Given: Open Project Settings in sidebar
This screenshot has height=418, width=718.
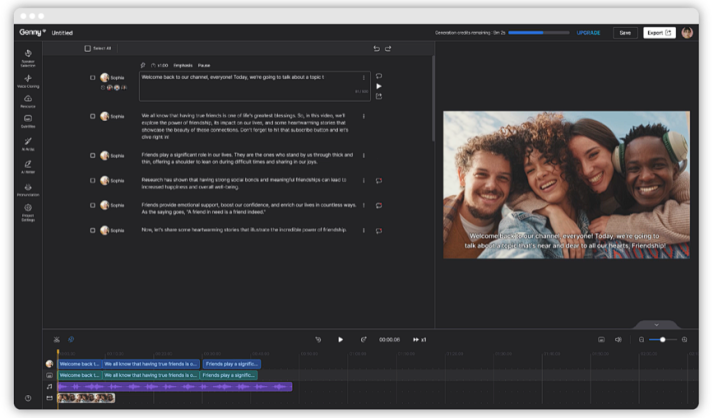Looking at the screenshot, I should [28, 210].
